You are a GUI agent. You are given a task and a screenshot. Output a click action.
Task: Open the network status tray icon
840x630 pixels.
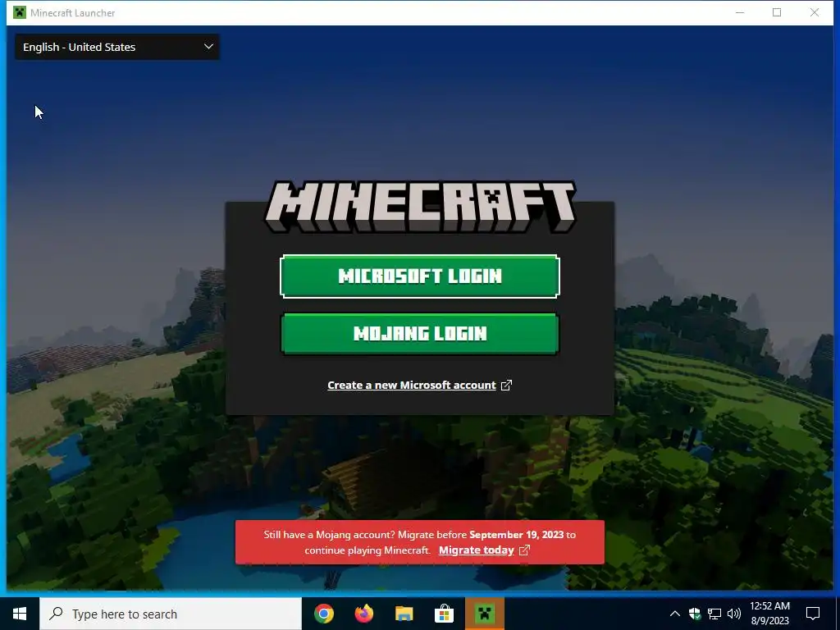[714, 614]
